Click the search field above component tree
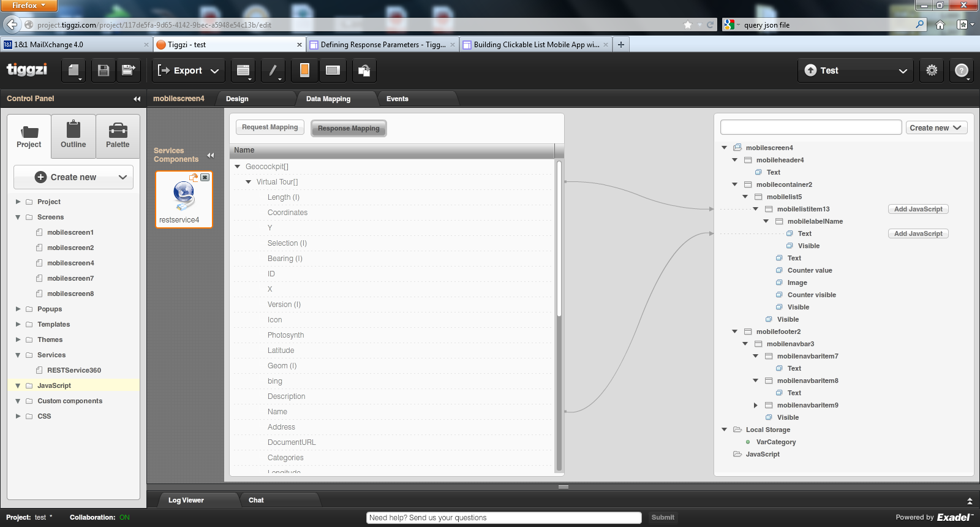Screen dimensions: 980x527 pos(810,127)
